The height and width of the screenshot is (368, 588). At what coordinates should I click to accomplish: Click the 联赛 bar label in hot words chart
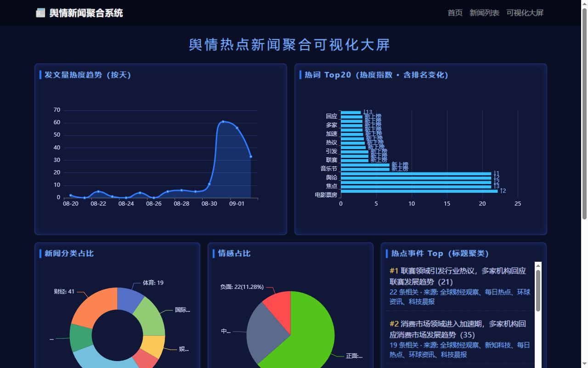coord(331,160)
